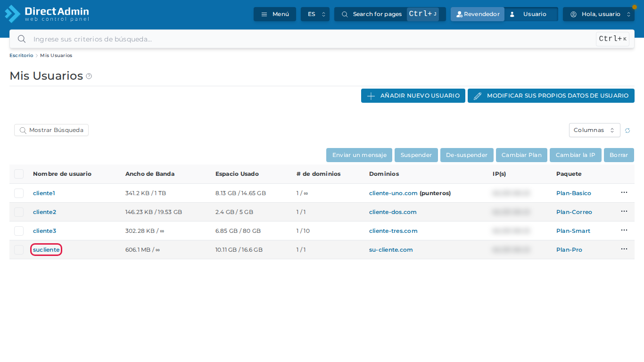Click the Mostrar Búsqueda button
644x362 pixels.
click(51, 130)
